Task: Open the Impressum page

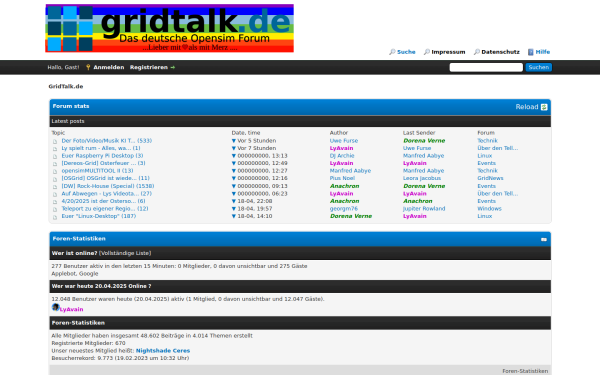Action: 448,52
